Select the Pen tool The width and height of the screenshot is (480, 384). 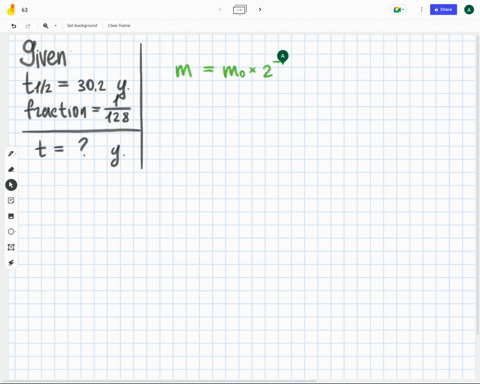[x=11, y=154]
